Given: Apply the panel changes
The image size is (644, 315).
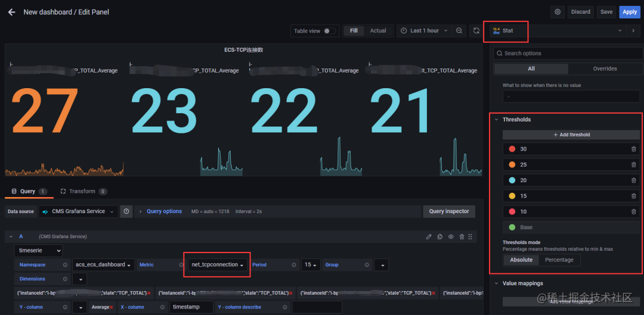Looking at the screenshot, I should 630,12.
